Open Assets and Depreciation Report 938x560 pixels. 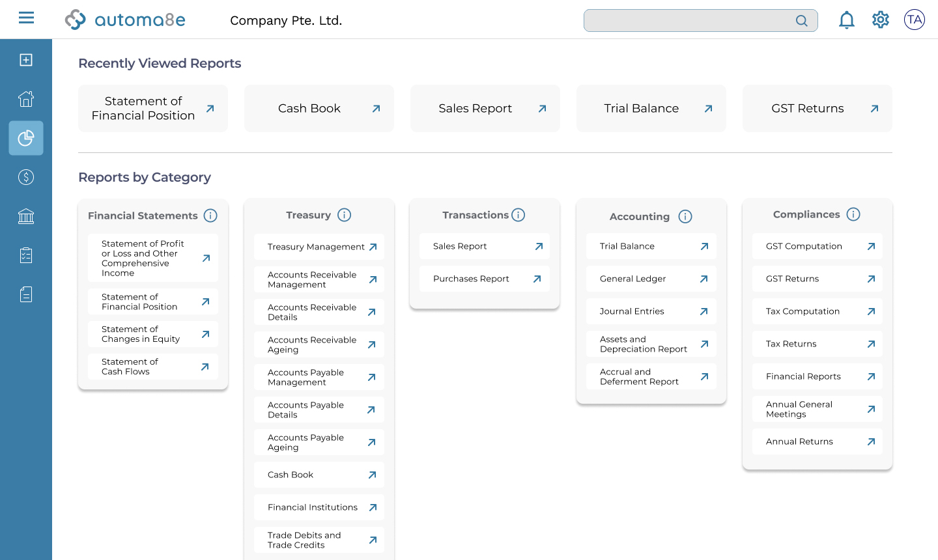coord(651,344)
